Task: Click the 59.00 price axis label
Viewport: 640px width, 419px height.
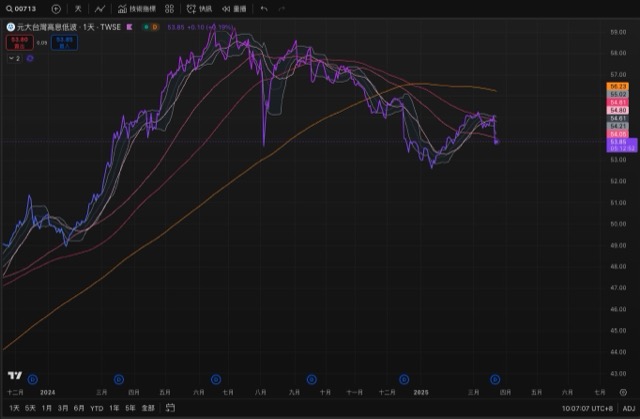Action: pos(618,32)
